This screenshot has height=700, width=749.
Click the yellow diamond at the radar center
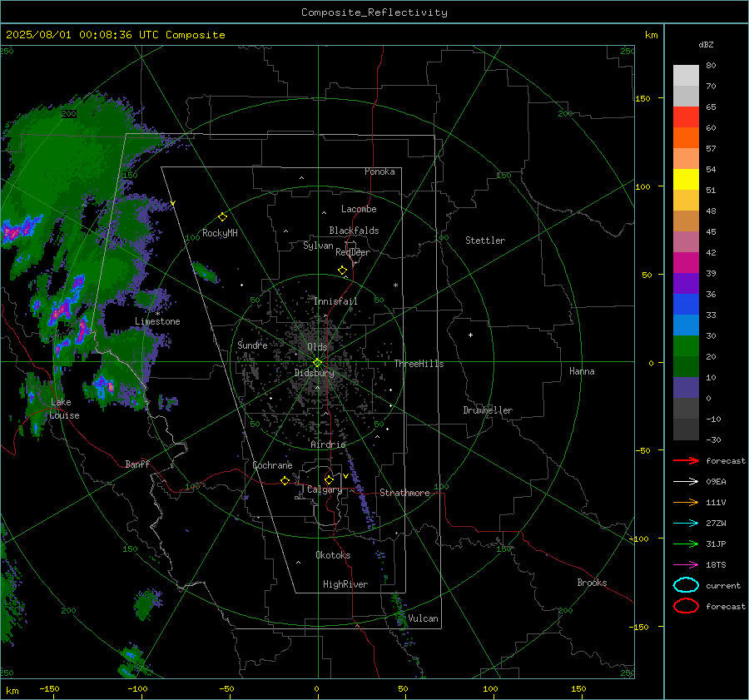click(x=317, y=363)
